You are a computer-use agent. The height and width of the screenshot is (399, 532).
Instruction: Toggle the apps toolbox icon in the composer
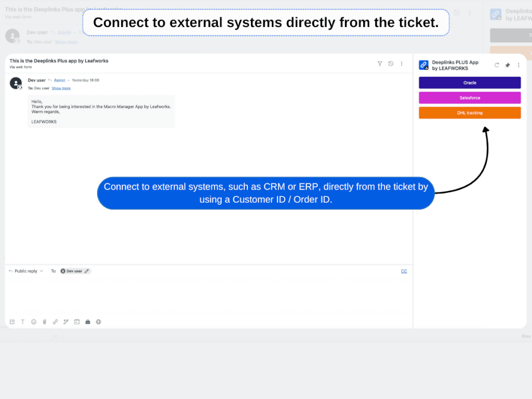coord(87,322)
